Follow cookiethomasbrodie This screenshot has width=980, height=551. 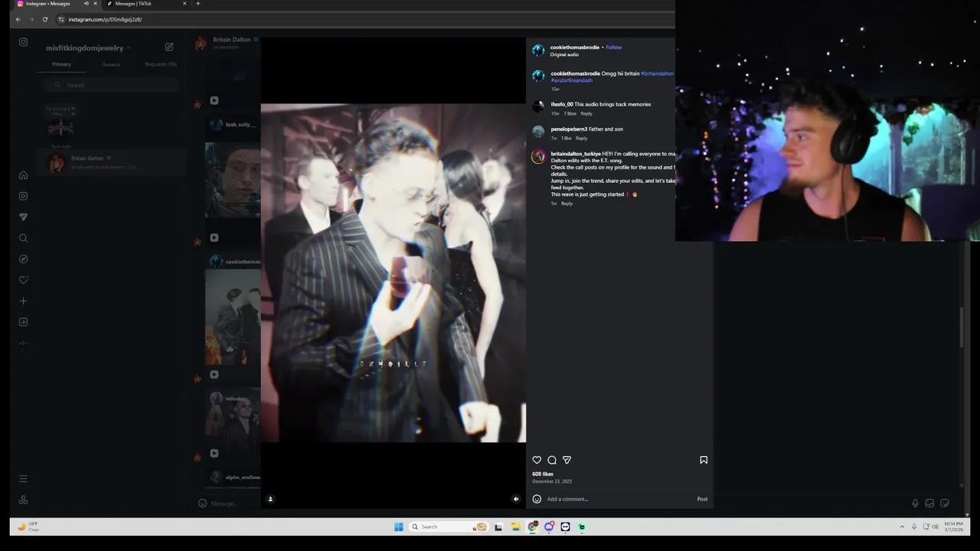click(614, 47)
